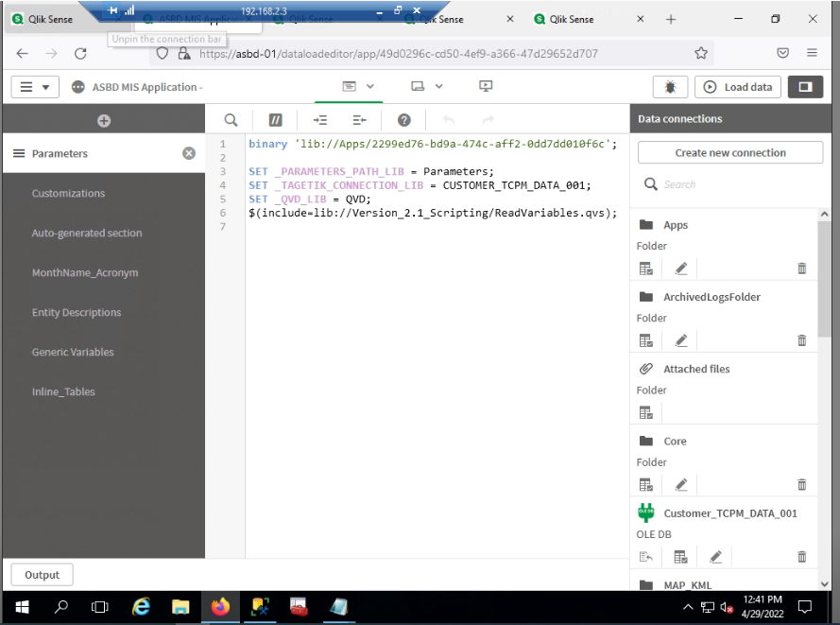
Task: Edit the Apps folder connection
Action: coord(681,269)
